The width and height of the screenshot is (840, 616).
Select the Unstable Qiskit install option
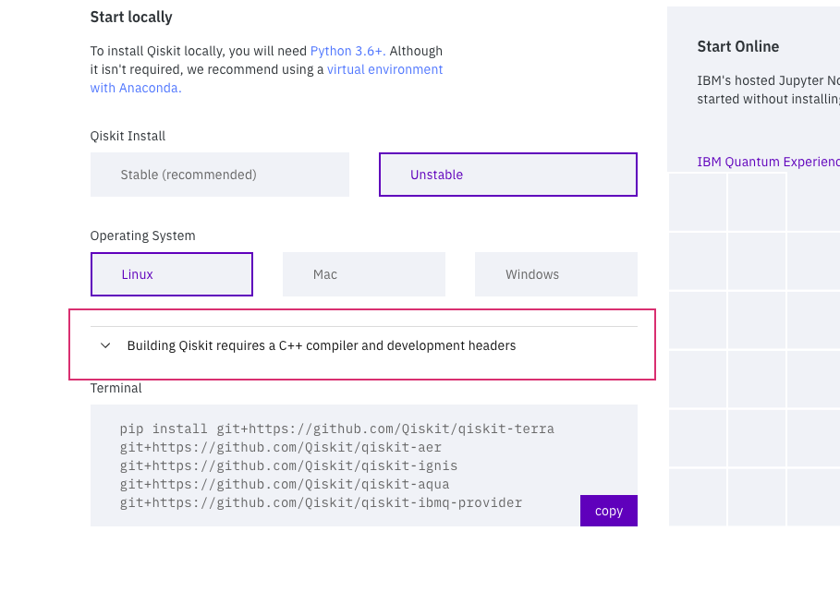(507, 174)
